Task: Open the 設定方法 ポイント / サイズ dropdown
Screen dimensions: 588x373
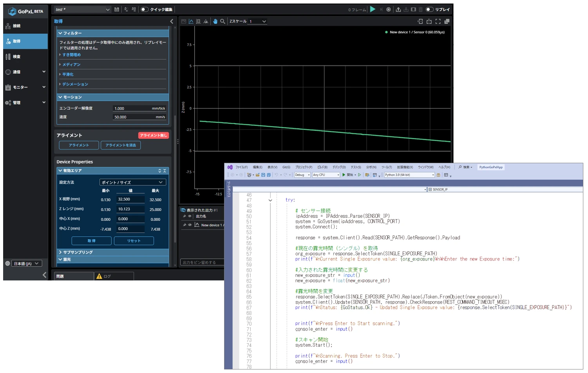Action: click(132, 182)
